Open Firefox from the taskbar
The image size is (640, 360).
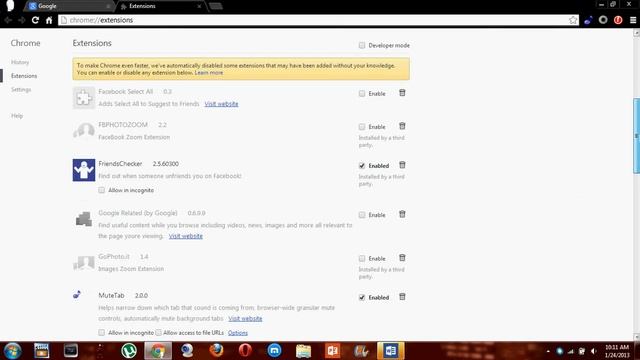[216, 351]
